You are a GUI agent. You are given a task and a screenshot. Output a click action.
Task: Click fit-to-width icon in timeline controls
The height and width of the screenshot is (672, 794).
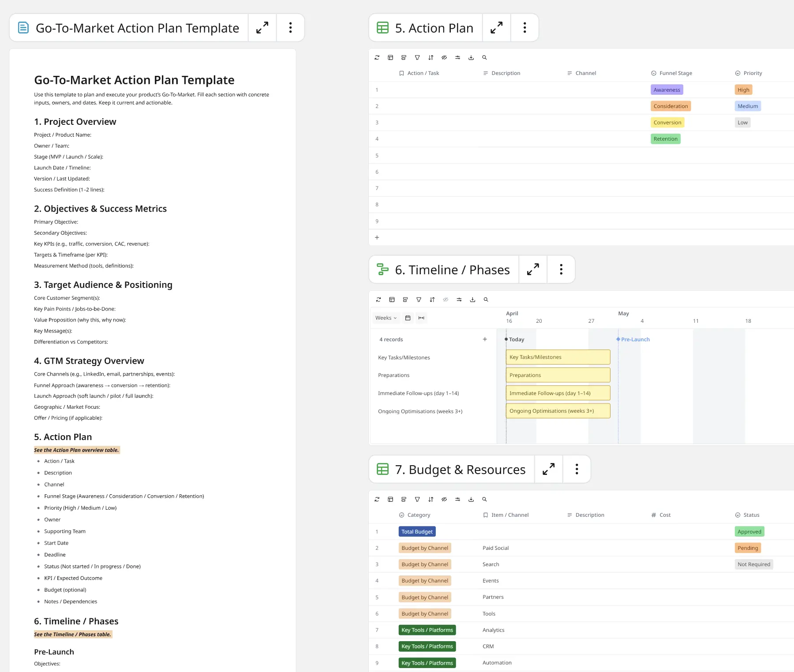pos(421,318)
